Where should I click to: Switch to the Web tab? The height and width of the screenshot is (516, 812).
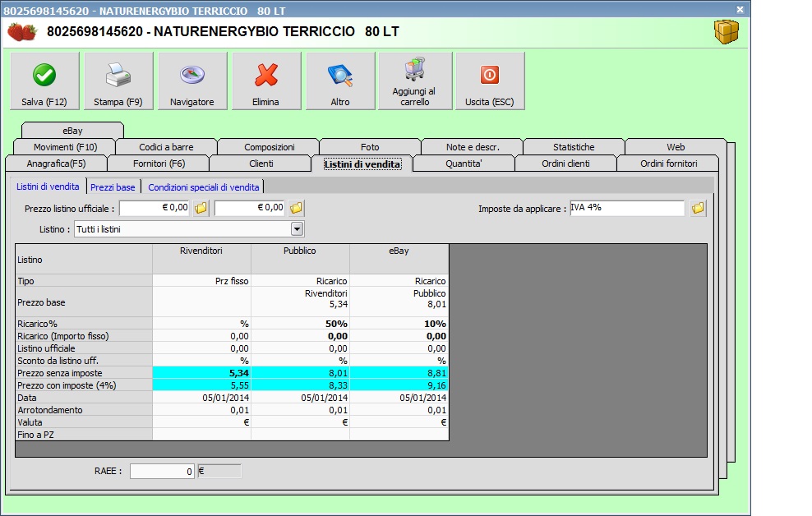click(676, 147)
